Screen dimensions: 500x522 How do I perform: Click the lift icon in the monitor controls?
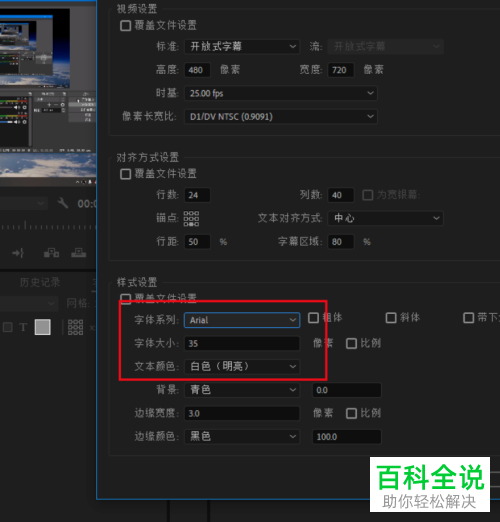pos(52,253)
